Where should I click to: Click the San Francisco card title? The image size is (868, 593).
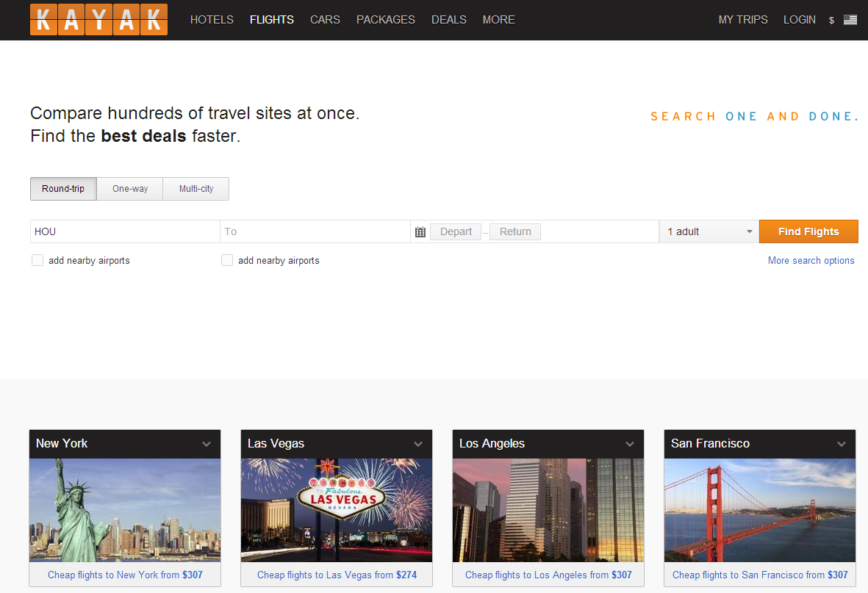point(710,444)
